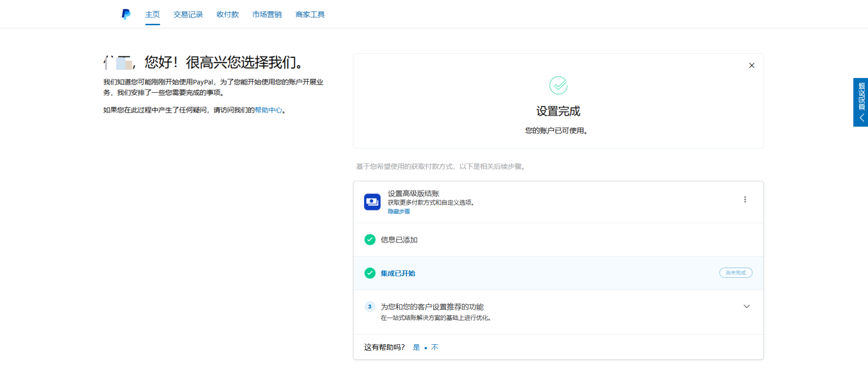Expand the 意见反馈 side panel arrow

(861, 118)
